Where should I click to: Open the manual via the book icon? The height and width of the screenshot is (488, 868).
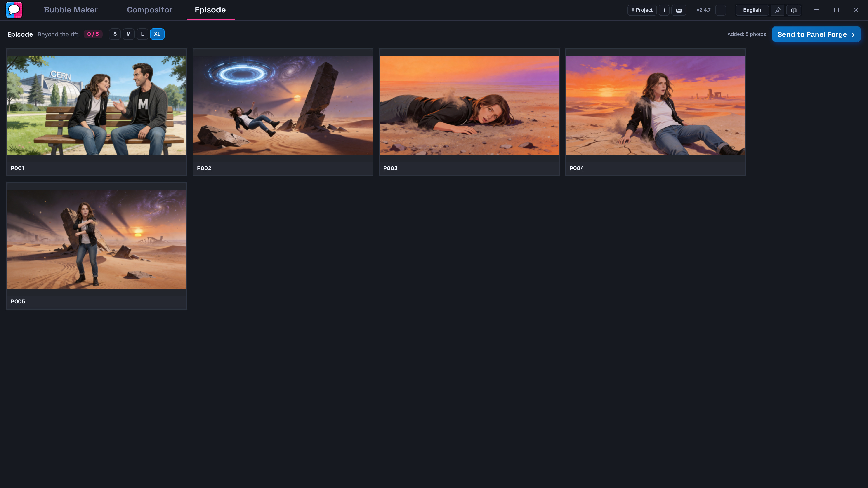pyautogui.click(x=794, y=10)
